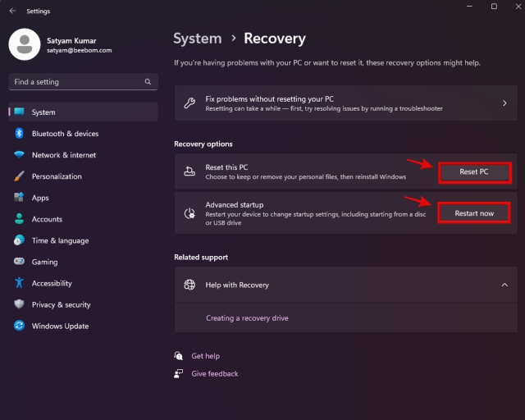Click the Reset PC button

tap(474, 172)
